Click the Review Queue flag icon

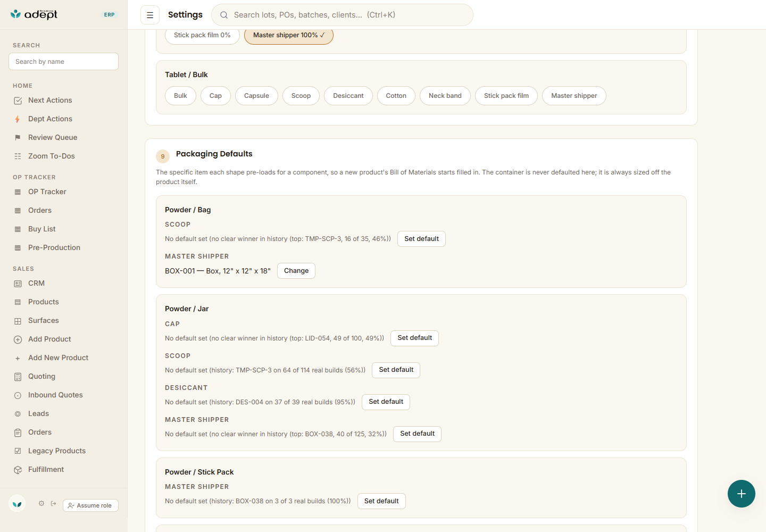[x=18, y=138]
